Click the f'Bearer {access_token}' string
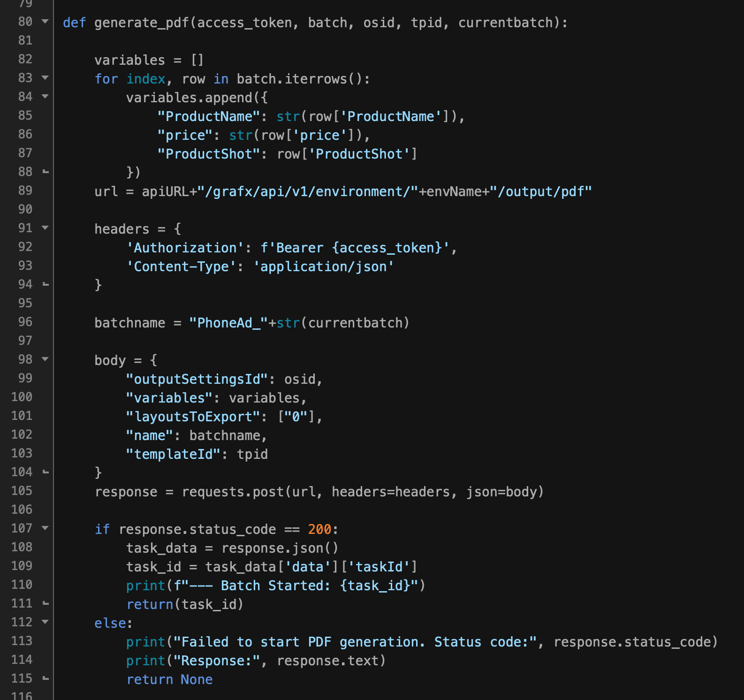The height and width of the screenshot is (700, 744). pyautogui.click(x=355, y=248)
